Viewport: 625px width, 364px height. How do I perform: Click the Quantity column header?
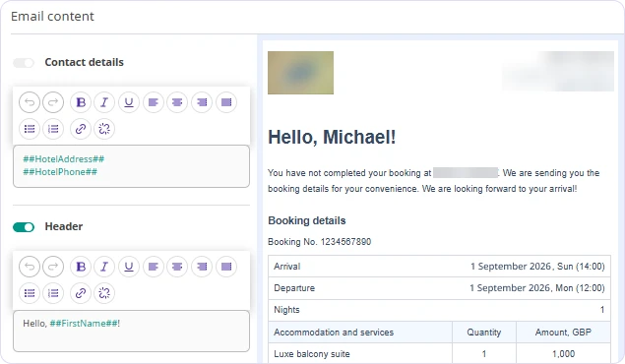coord(484,333)
